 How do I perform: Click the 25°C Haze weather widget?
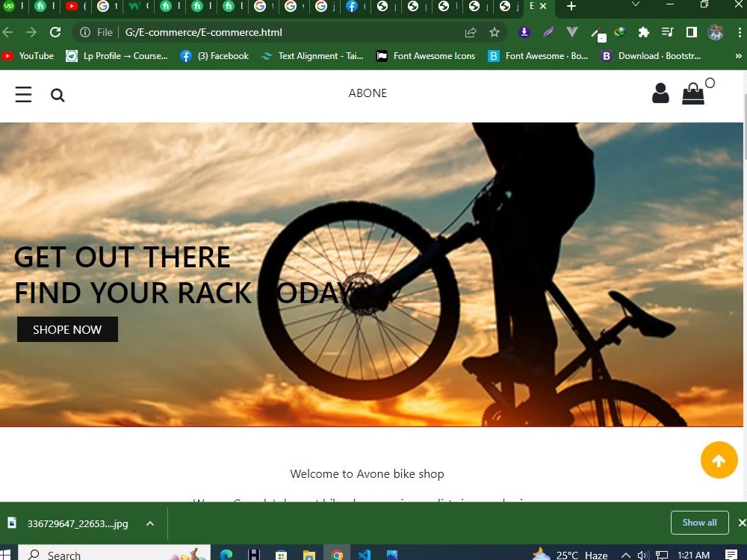tap(570, 555)
